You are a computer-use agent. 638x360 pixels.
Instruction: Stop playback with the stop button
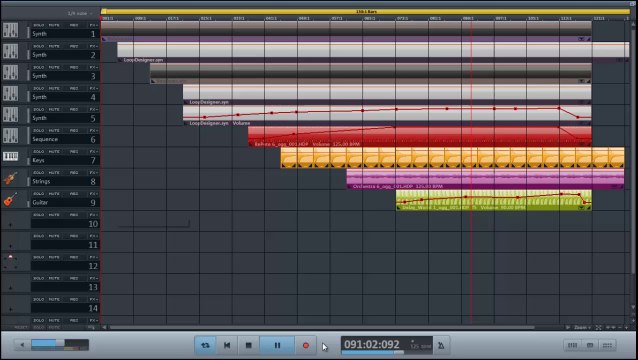249,345
